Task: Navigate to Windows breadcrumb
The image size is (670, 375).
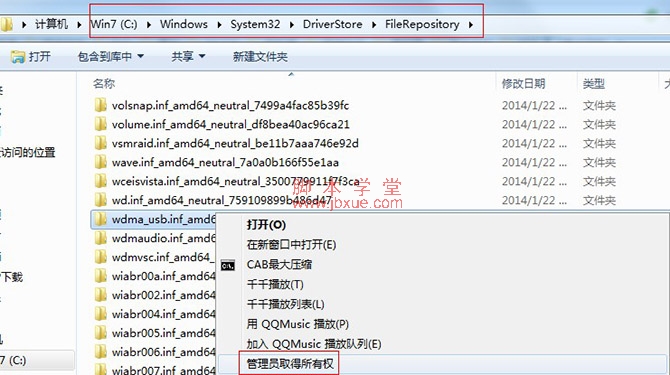Action: [184, 24]
